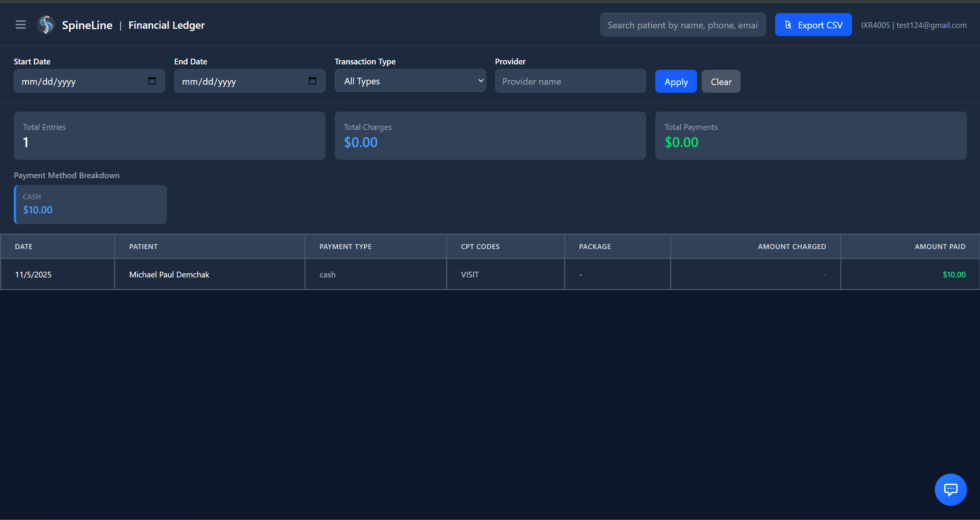980x520 pixels.
Task: Clear the ledger filters
Action: coord(721,82)
